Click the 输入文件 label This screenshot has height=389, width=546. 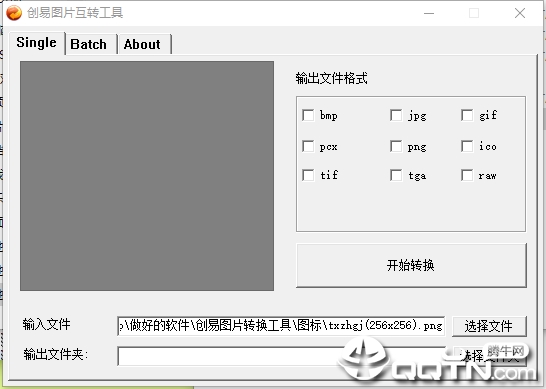46,324
